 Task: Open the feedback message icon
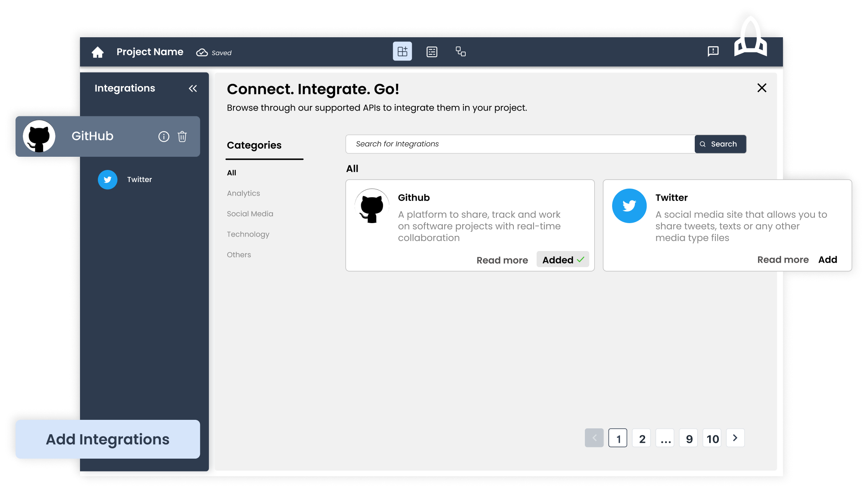tap(713, 51)
